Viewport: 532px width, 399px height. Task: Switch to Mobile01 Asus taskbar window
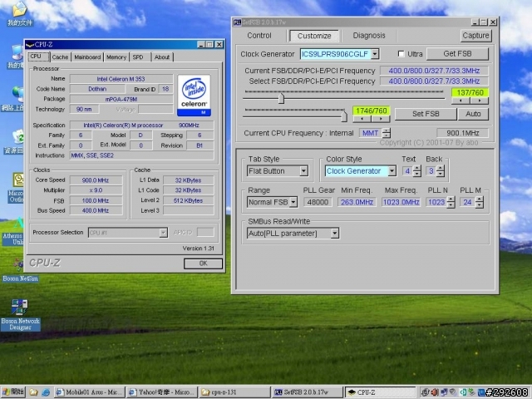89,392
